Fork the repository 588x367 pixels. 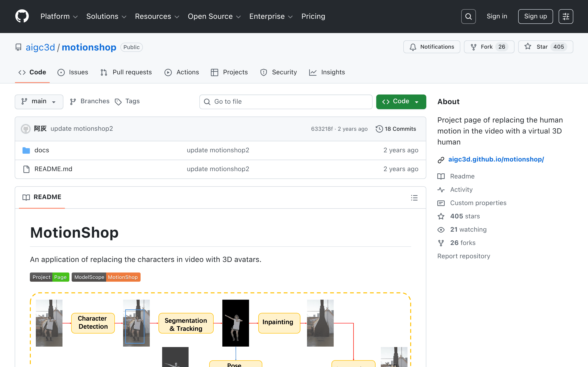pos(489,47)
